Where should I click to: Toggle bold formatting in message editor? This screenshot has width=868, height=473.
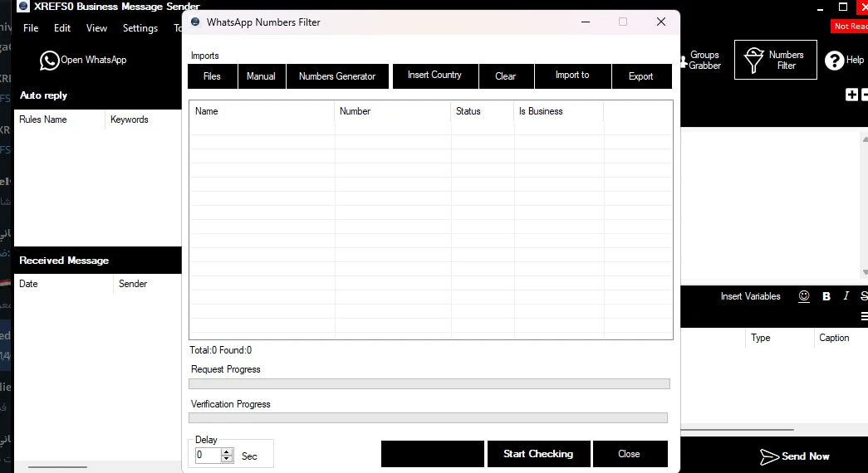826,296
